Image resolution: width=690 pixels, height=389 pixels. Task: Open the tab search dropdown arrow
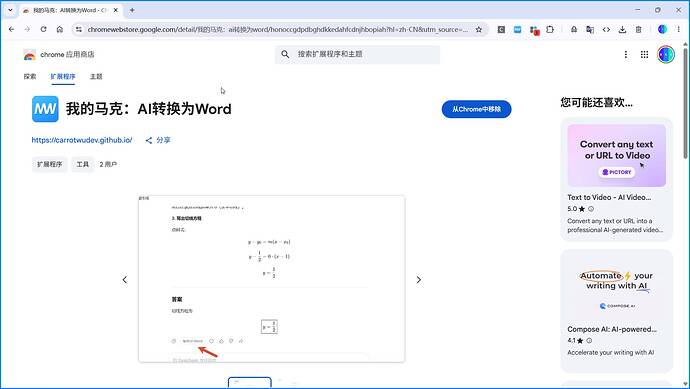point(11,10)
